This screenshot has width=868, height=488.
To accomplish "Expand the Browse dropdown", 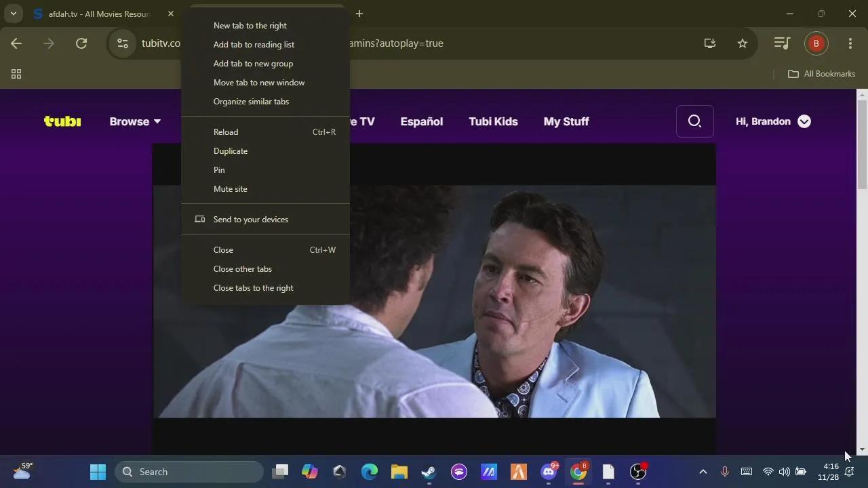I will [x=135, y=121].
